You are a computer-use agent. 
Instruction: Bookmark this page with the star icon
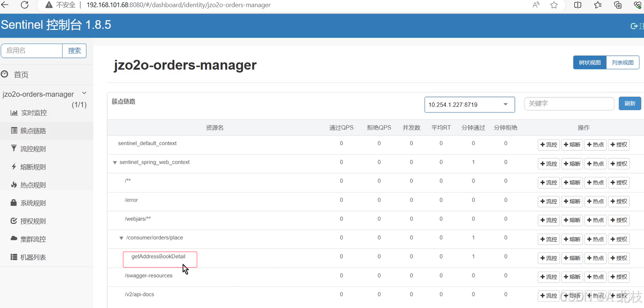554,5
